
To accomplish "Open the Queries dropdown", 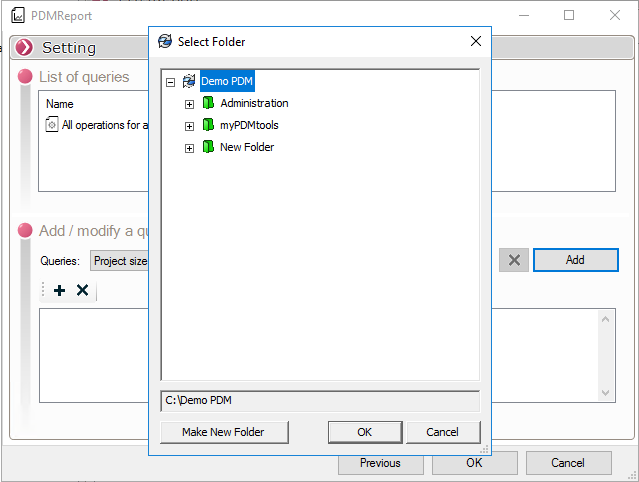I will pyautogui.click(x=120, y=261).
